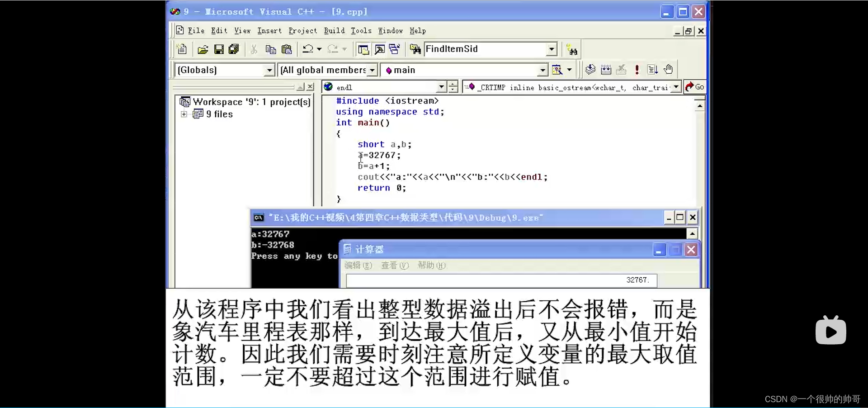Open the Redo history dropdown arrow
868x408 pixels.
coord(344,49)
